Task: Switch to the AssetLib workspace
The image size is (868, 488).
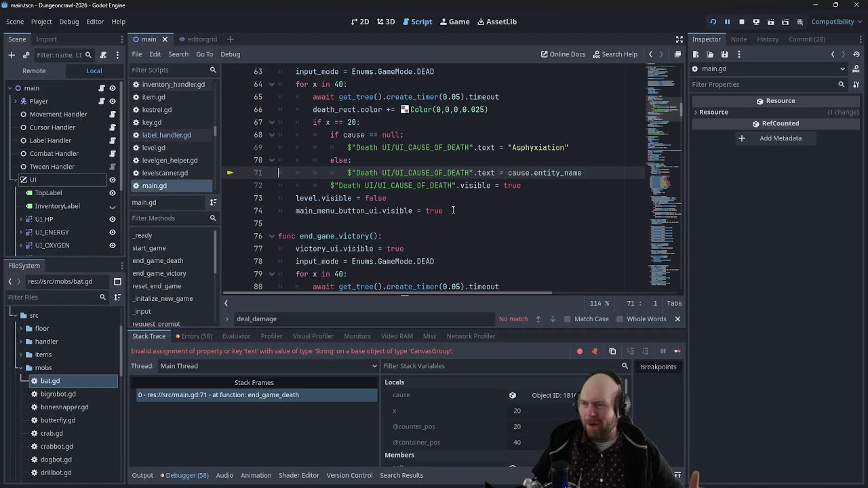Action: click(x=497, y=22)
